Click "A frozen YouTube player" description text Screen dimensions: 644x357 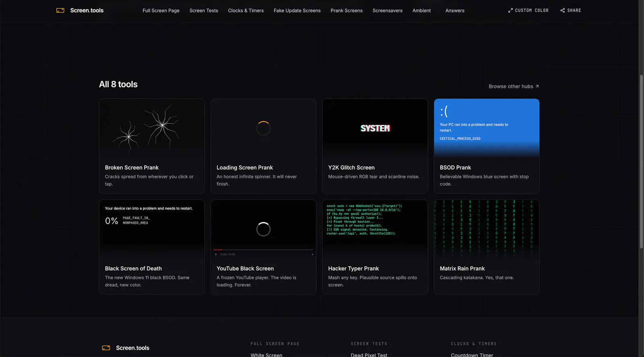[x=256, y=281]
